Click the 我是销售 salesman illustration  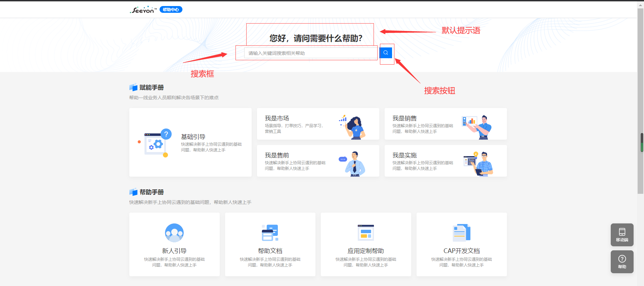(x=477, y=127)
